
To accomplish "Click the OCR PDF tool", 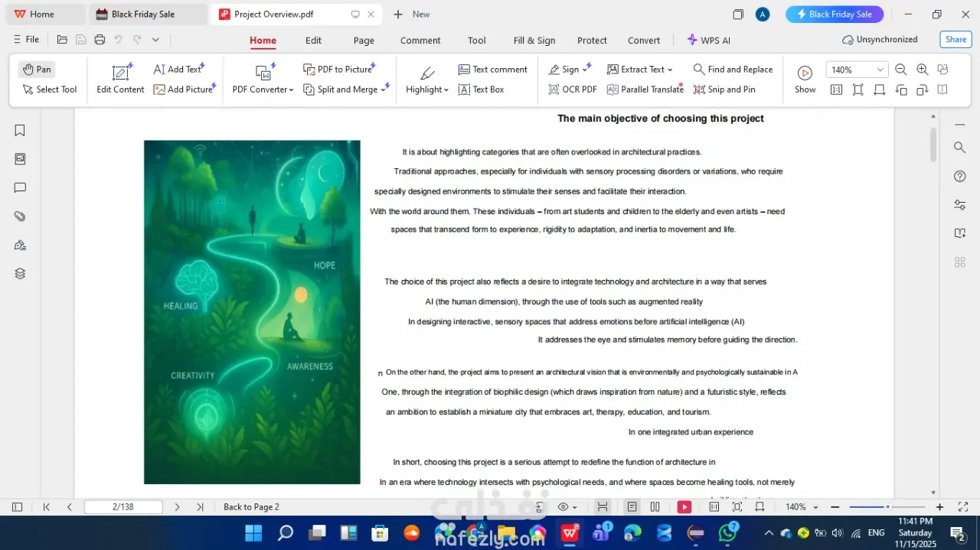I will pyautogui.click(x=573, y=89).
